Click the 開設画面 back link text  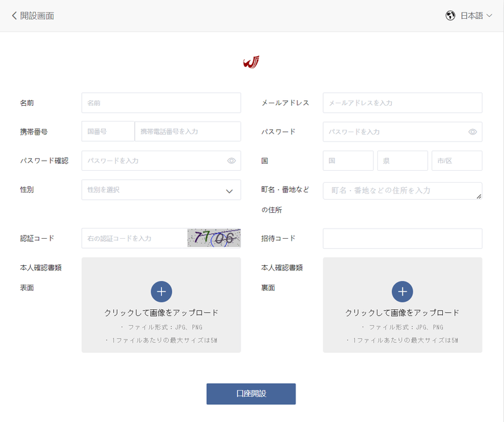point(37,16)
